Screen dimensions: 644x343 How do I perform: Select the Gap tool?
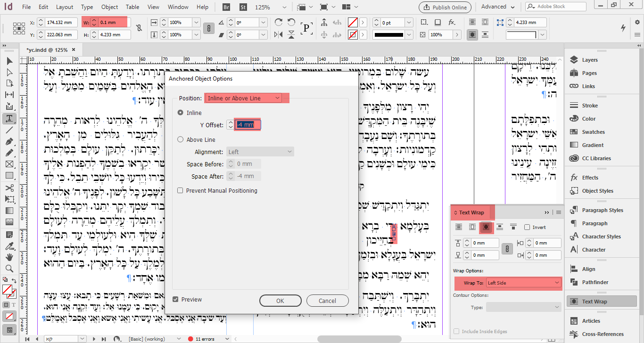tap(9, 95)
